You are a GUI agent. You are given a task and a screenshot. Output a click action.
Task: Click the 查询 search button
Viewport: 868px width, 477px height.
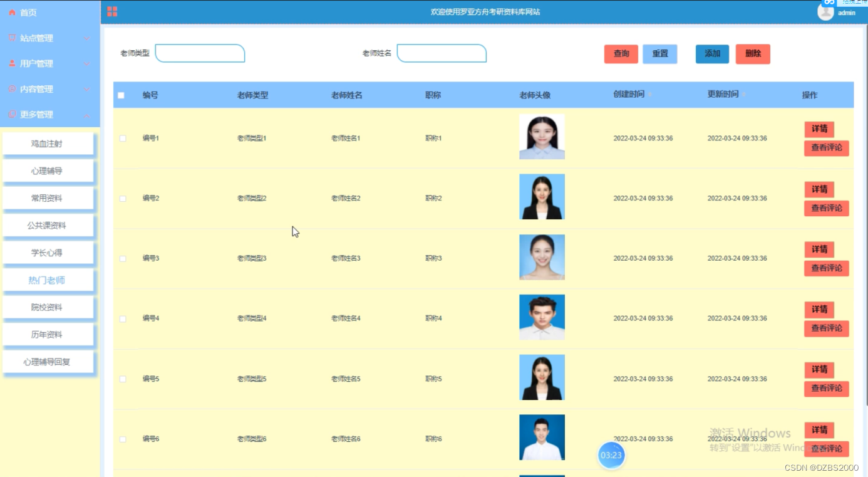click(621, 54)
